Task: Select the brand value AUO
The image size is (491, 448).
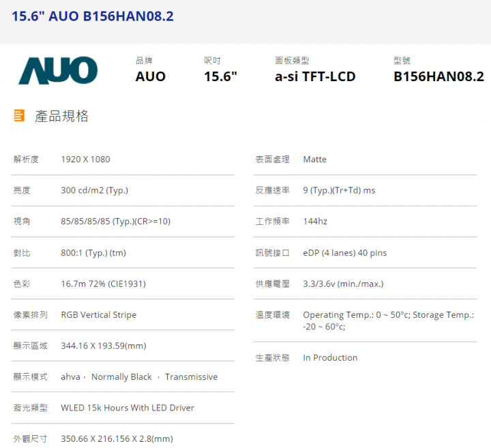Action: pyautogui.click(x=150, y=76)
